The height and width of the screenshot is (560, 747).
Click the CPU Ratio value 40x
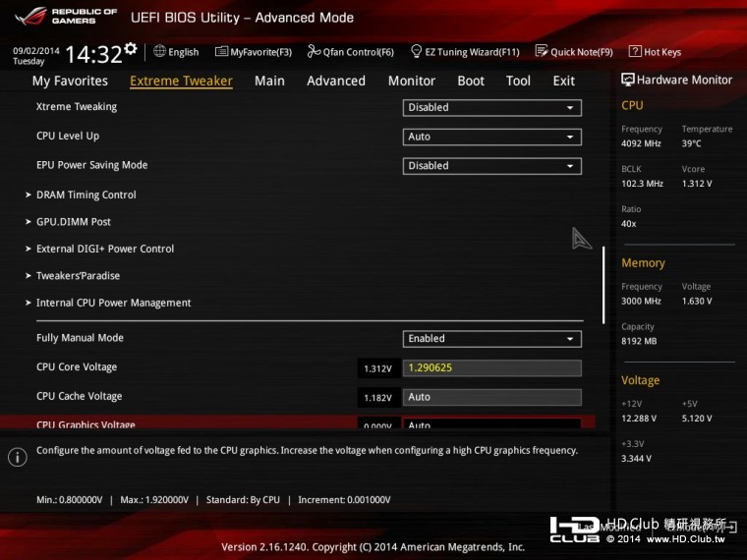628,224
